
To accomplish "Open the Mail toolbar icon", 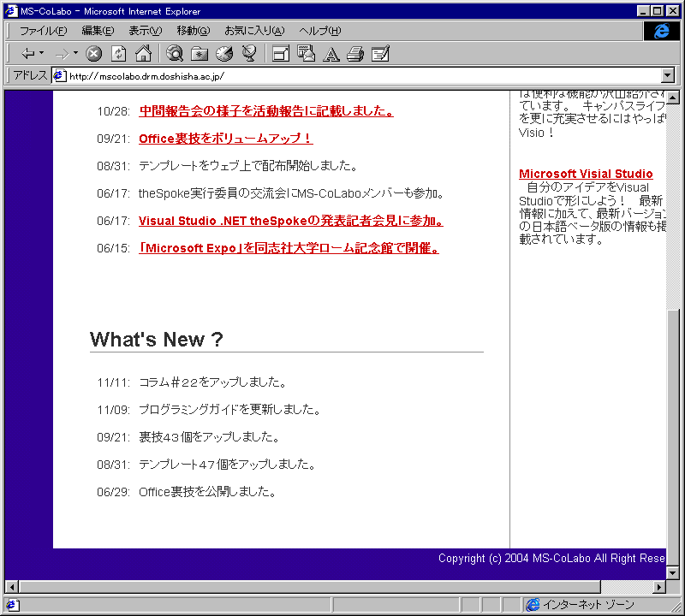I will click(x=306, y=54).
